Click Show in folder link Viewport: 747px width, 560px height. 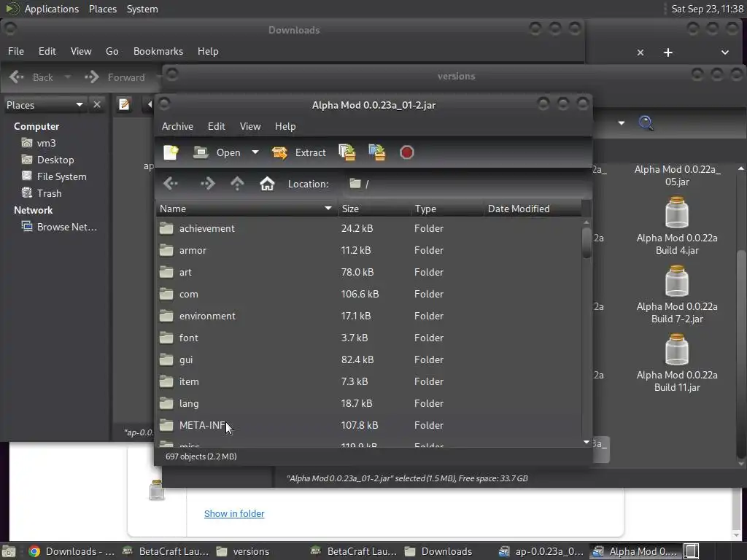(234, 514)
